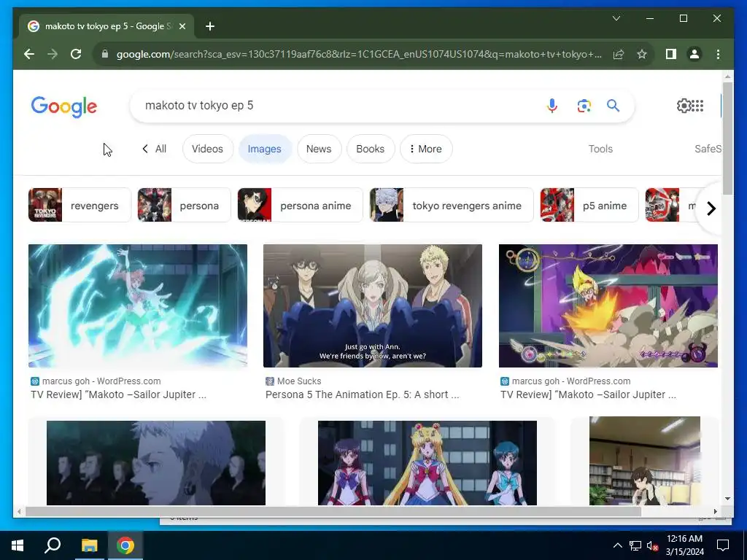Filter by the tokyo revengers anime chip

[451, 205]
